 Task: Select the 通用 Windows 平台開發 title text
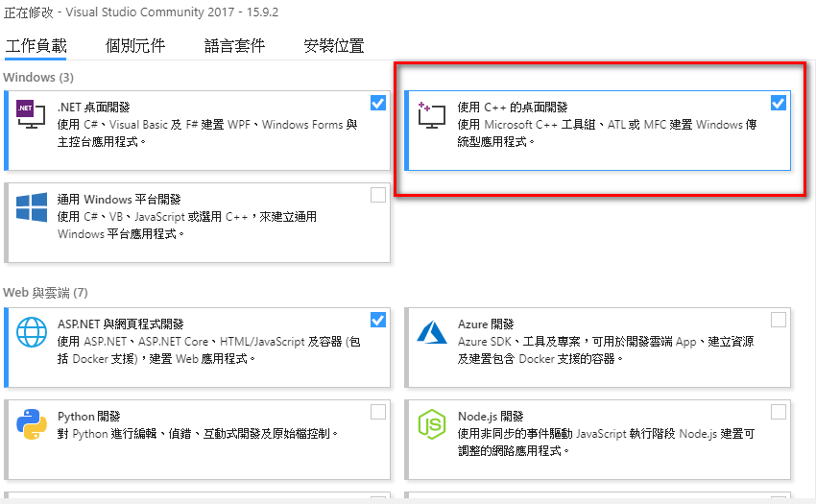coord(119,200)
